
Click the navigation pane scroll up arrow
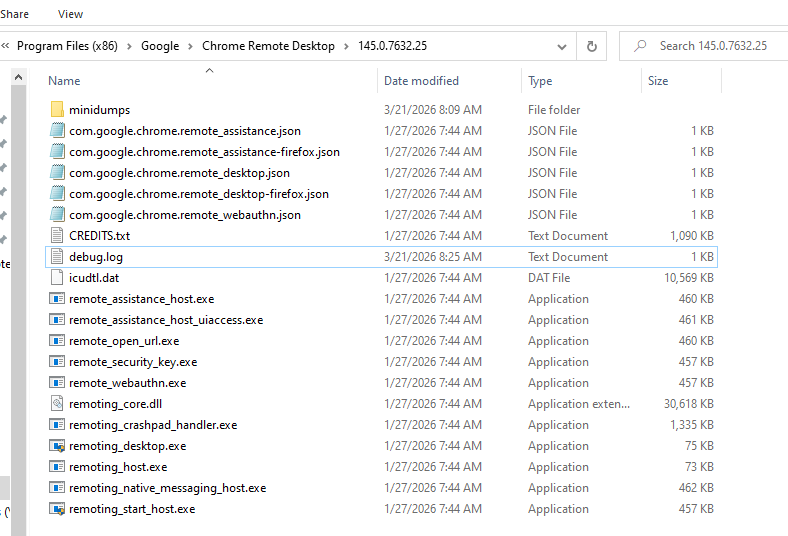tap(18, 77)
